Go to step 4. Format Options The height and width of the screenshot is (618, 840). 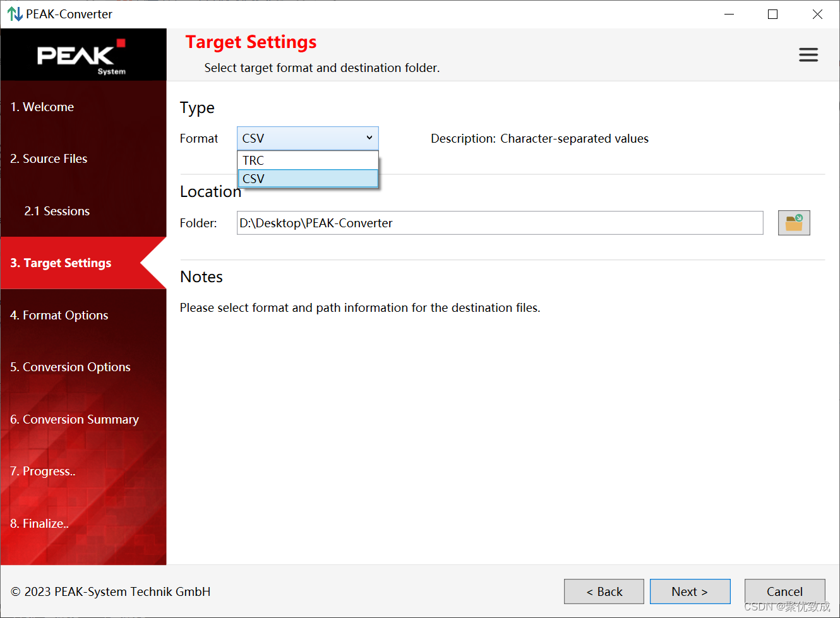click(59, 315)
